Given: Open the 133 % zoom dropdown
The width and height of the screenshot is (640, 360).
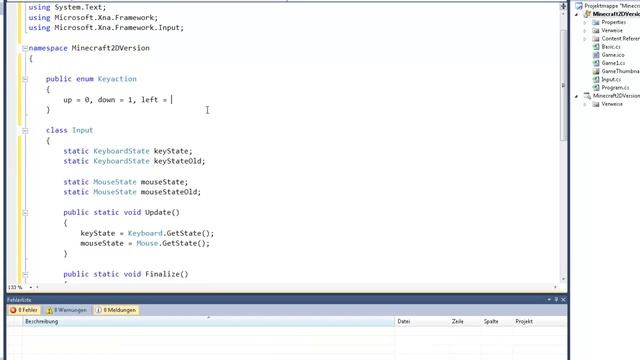Looking at the screenshot, I should 31,287.
